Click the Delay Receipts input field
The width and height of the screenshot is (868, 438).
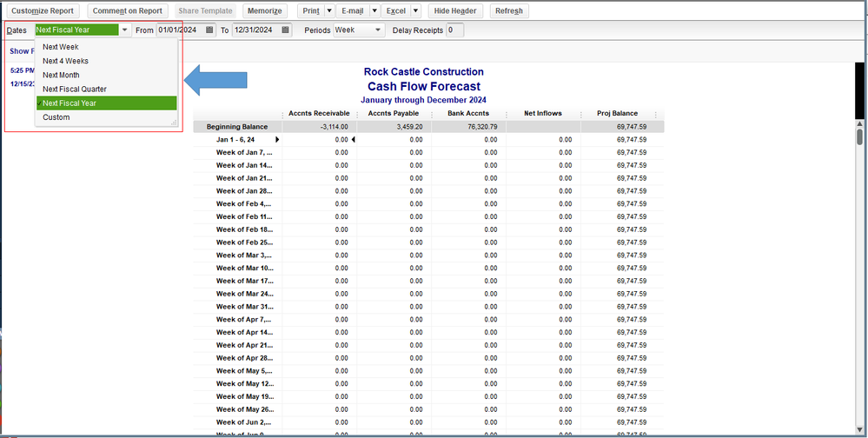point(455,30)
